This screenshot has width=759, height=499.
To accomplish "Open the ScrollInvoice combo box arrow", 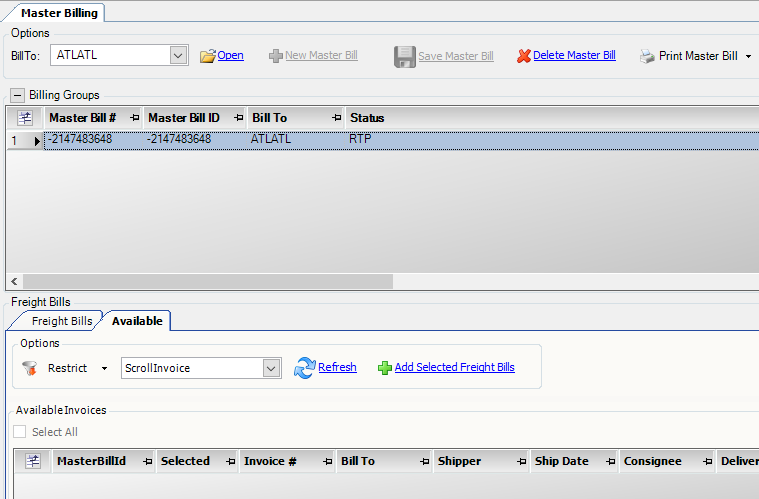I will 272,368.
